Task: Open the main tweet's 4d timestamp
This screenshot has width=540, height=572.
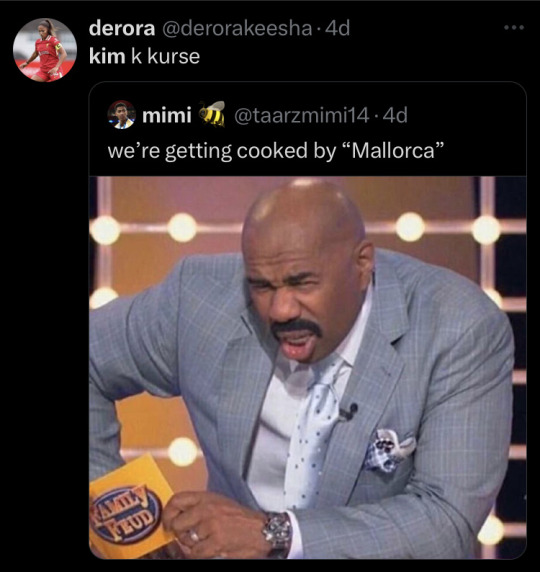Action: point(337,28)
